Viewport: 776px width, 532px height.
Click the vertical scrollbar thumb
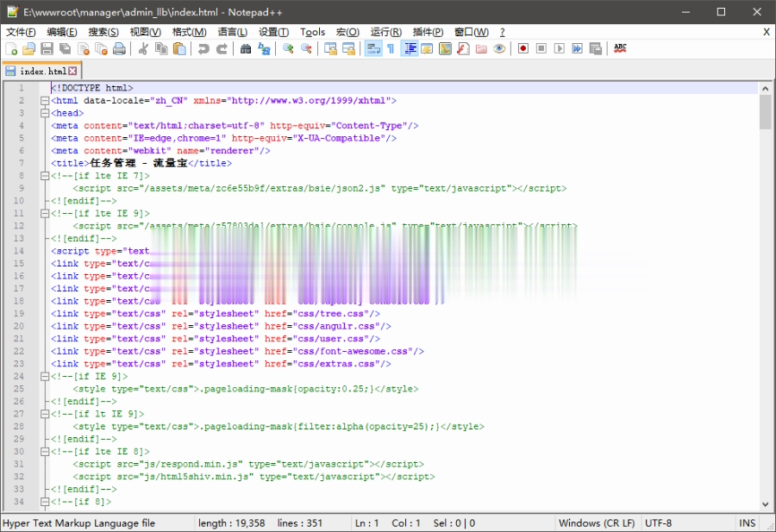point(765,112)
